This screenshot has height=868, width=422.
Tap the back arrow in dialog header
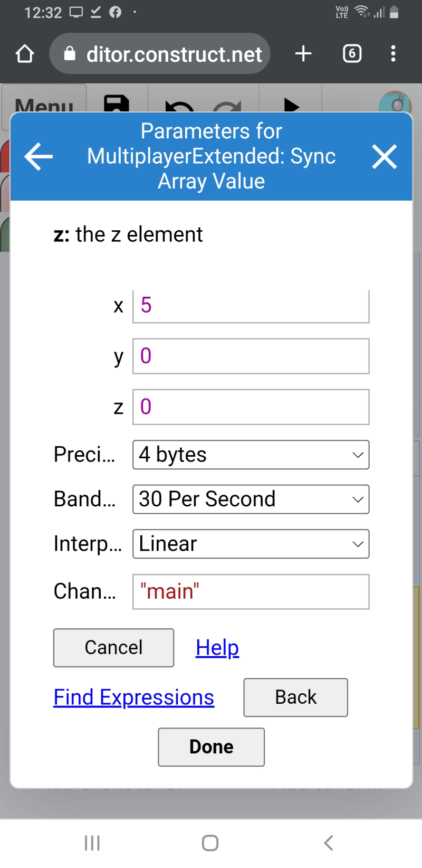tap(39, 156)
